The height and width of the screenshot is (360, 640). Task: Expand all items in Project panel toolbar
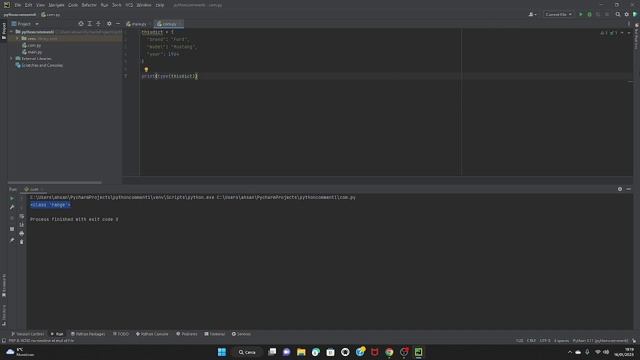point(90,24)
